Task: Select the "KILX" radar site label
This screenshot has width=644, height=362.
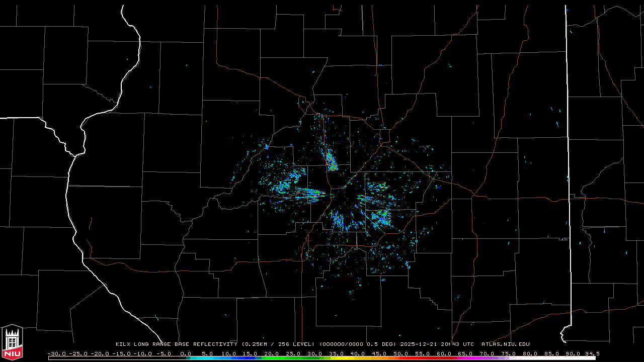Action: tap(123, 344)
